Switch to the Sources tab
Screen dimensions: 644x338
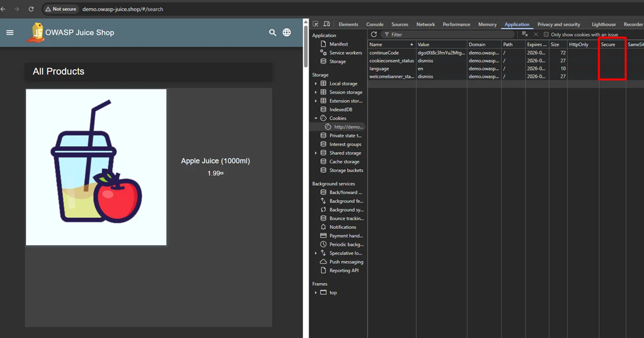pos(400,24)
